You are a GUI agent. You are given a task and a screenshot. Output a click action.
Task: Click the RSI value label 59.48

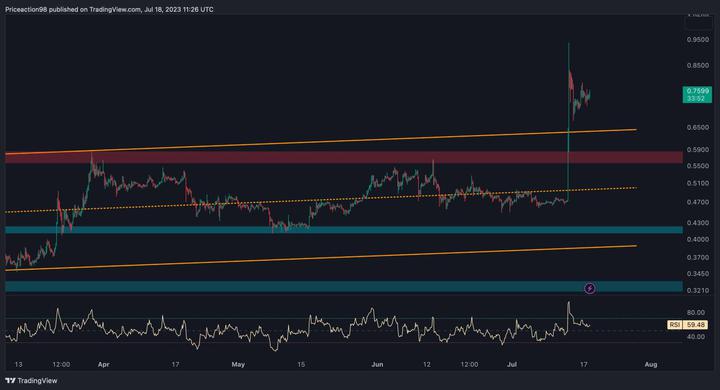(x=695, y=325)
